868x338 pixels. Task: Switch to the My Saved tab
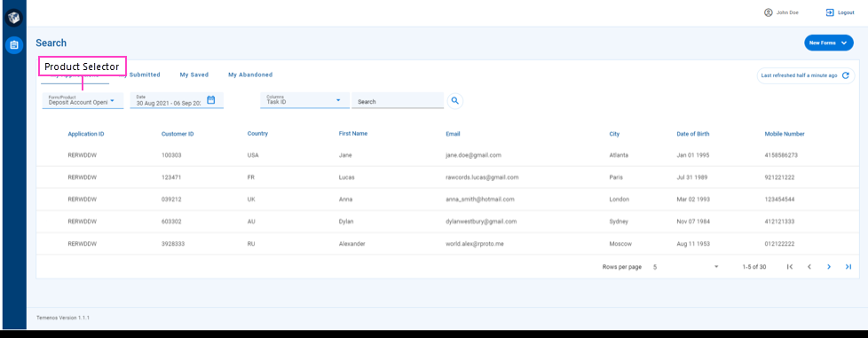193,75
